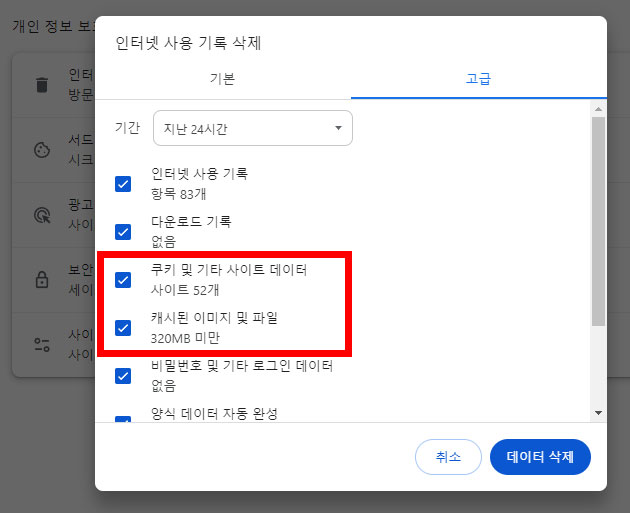Toggle the 다운로드 기록 checkbox
This screenshot has width=630, height=513.
[123, 232]
